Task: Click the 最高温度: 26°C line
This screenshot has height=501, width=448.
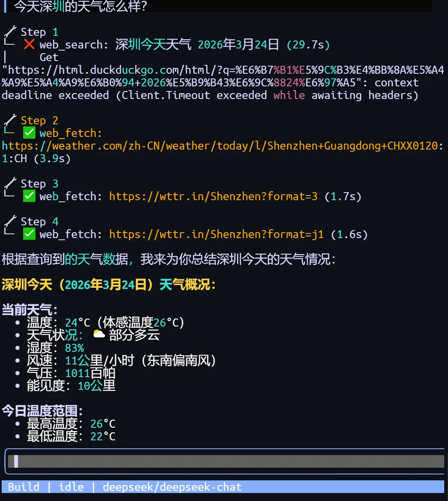Action: tap(71, 423)
